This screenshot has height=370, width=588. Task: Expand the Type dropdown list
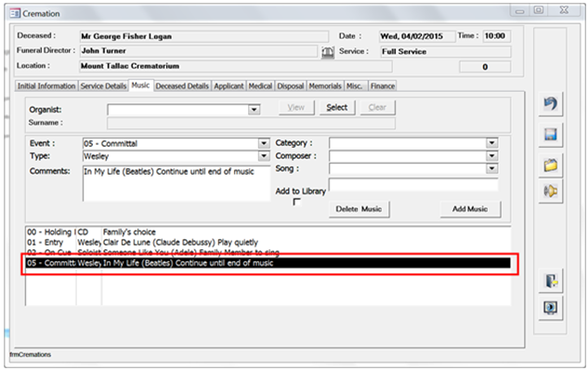tap(264, 156)
